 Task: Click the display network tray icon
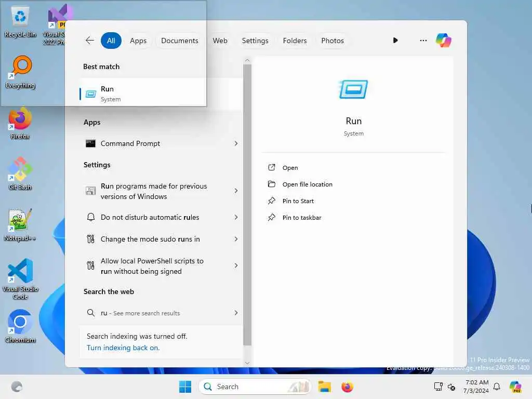(x=438, y=387)
